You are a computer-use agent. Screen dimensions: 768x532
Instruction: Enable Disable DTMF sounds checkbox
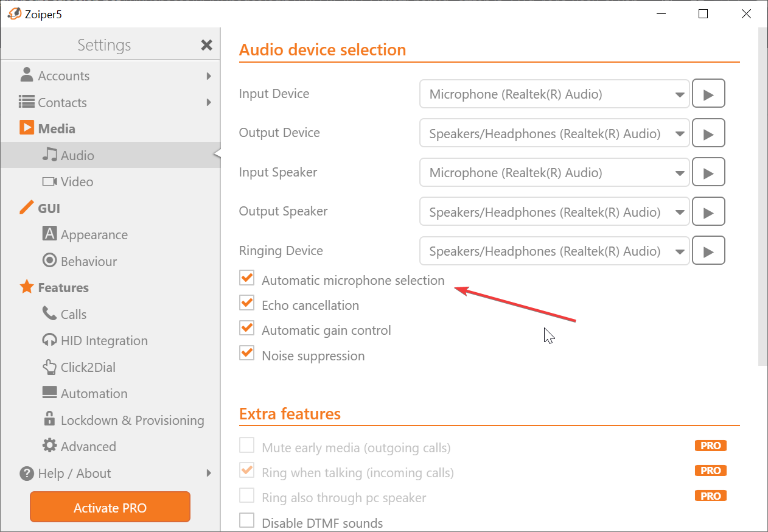(x=246, y=521)
